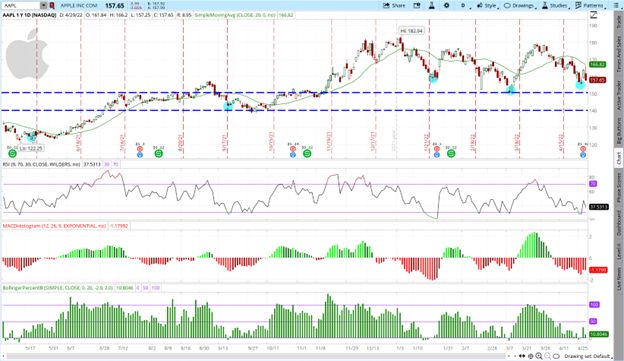
Task: Open the Times And Sales side tab
Action: (x=619, y=54)
